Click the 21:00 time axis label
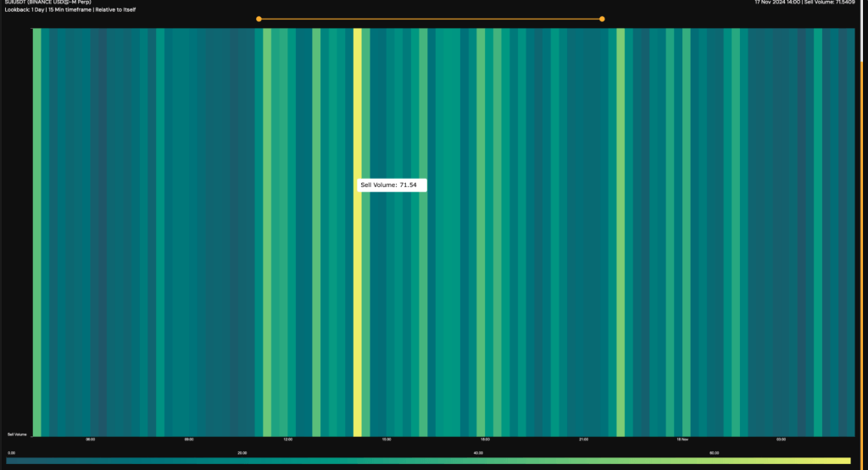868x470 pixels. (583, 440)
